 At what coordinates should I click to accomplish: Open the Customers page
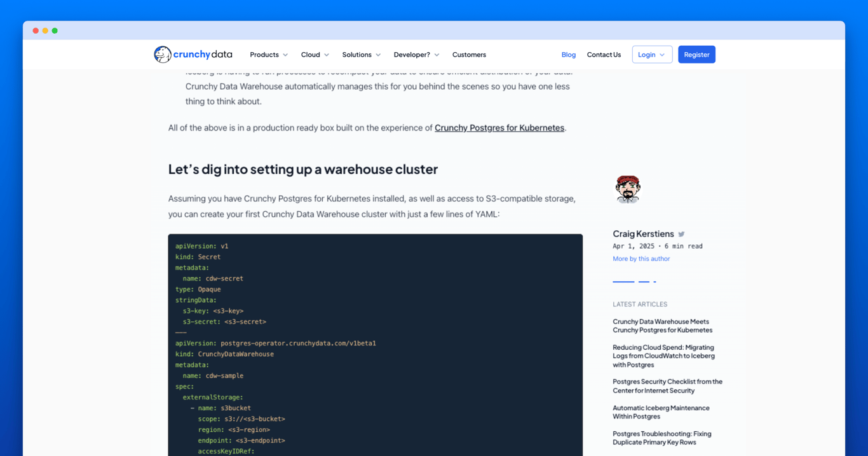pyautogui.click(x=469, y=55)
